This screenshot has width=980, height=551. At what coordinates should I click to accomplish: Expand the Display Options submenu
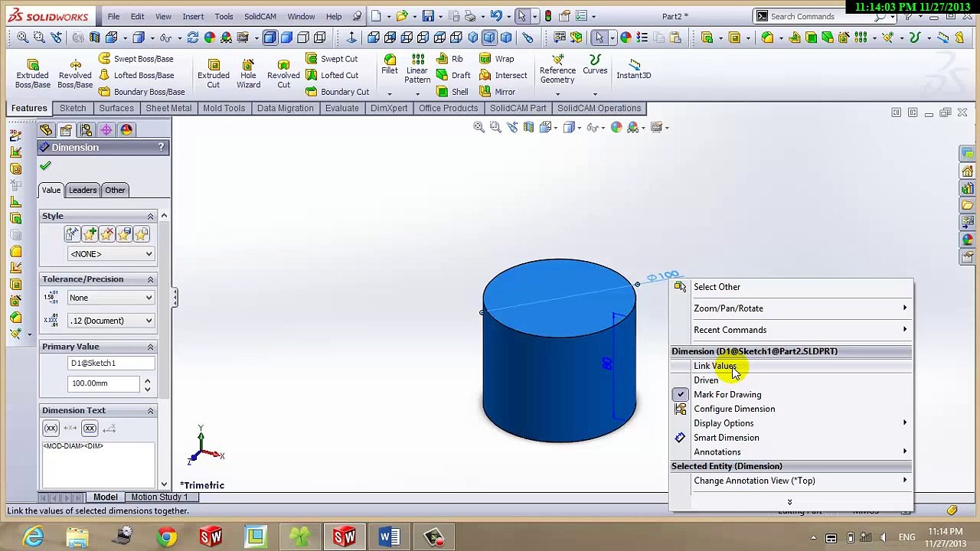tap(791, 423)
